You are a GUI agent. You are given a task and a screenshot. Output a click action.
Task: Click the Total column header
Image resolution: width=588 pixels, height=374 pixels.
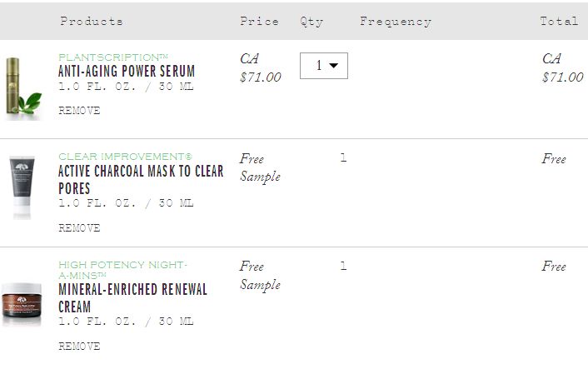[x=559, y=21]
